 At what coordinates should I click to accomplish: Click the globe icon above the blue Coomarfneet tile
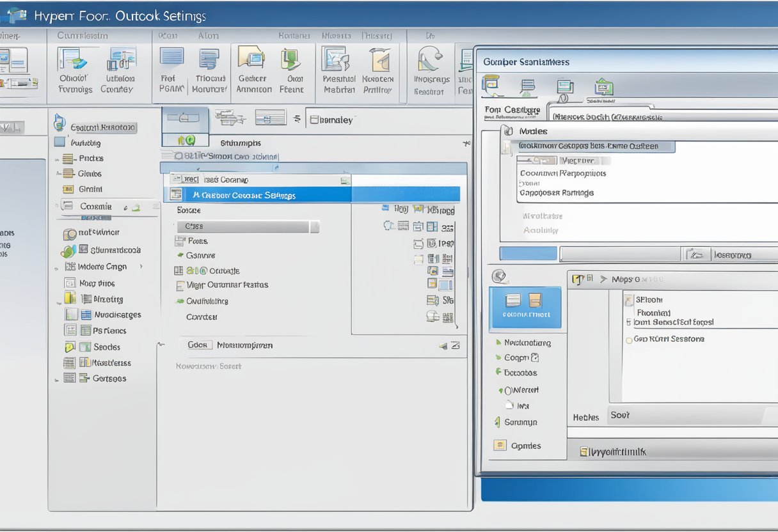(x=498, y=276)
